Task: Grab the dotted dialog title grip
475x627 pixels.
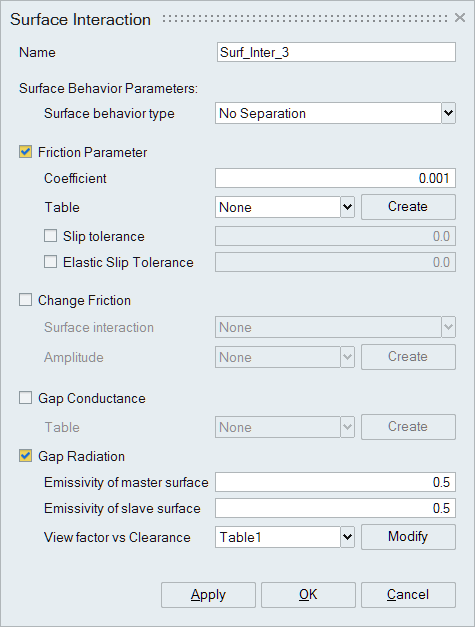Action: [x=305, y=18]
